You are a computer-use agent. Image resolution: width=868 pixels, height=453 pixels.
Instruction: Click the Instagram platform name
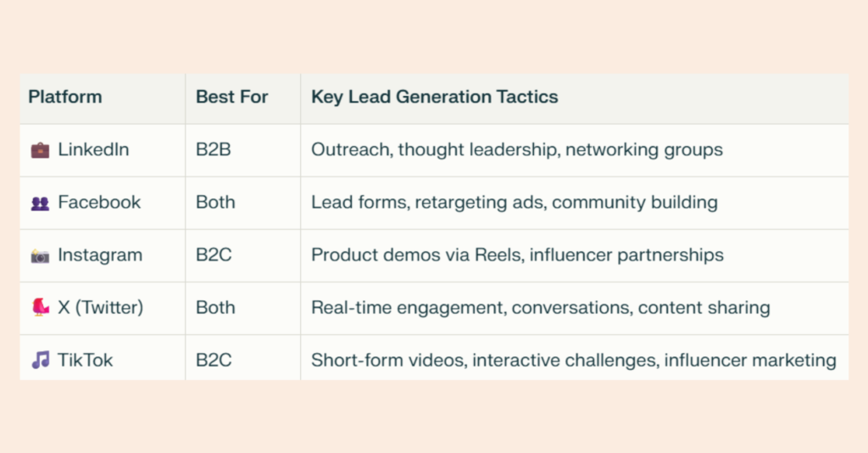tap(100, 255)
